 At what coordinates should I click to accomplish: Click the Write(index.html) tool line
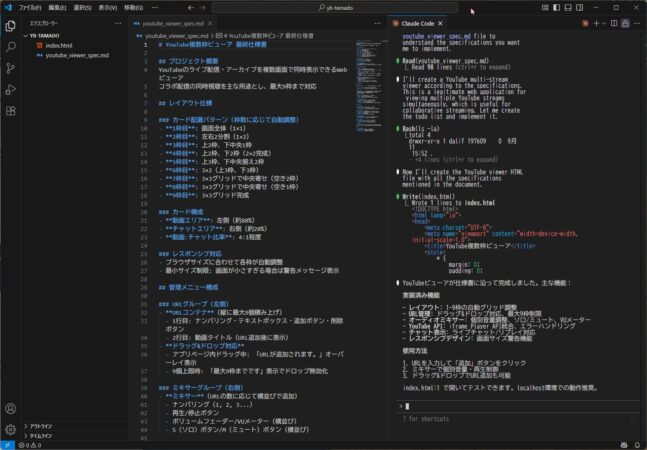pyautogui.click(x=429, y=197)
